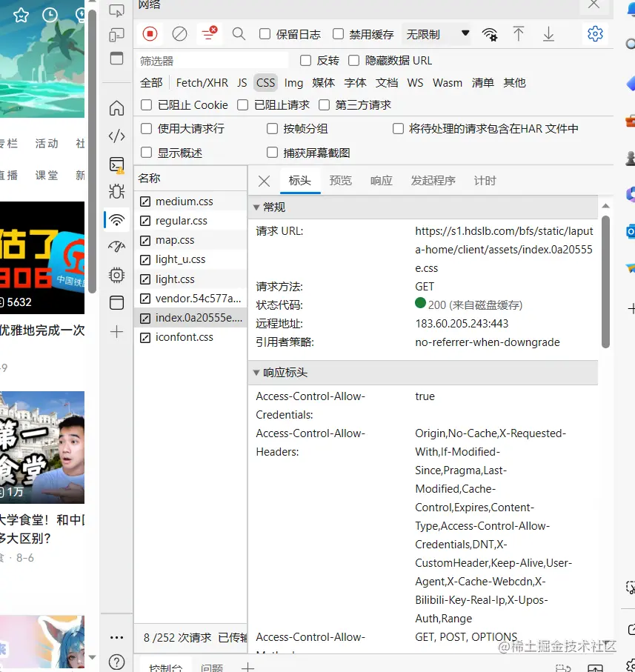Open network search magnifier
This screenshot has height=672, width=635.
click(239, 34)
